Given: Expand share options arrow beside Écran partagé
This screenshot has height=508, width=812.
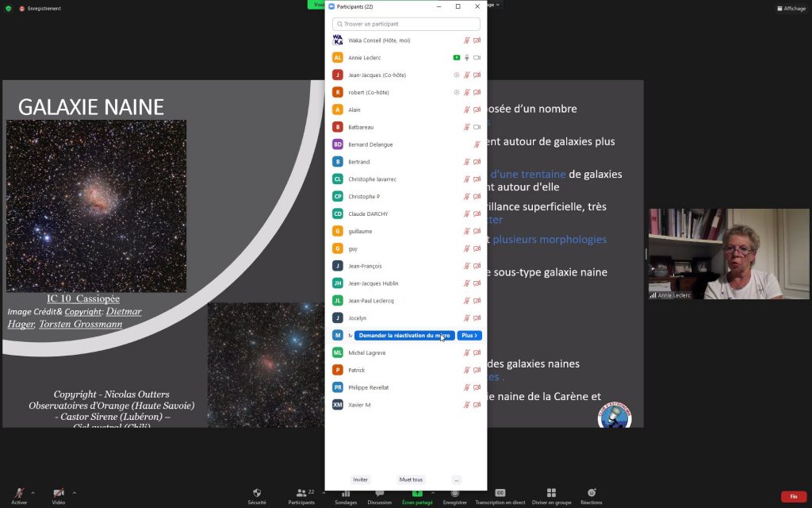Looking at the screenshot, I should click(433, 492).
